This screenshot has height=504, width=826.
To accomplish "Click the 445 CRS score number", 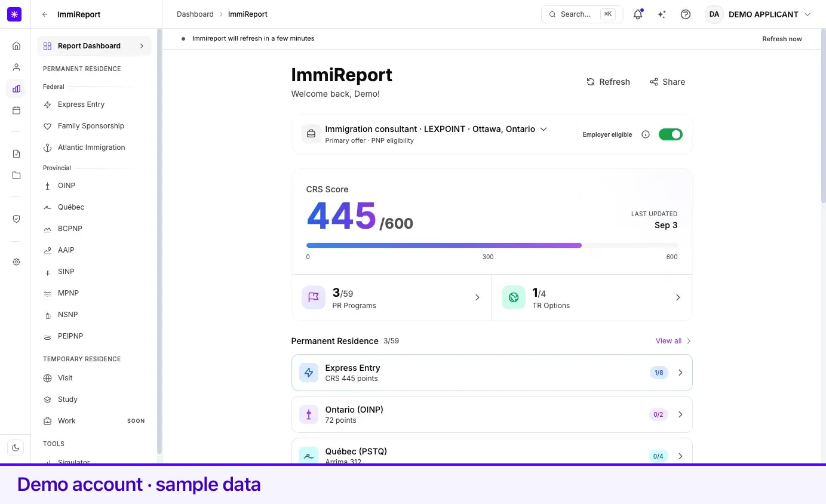I will click(x=342, y=216).
